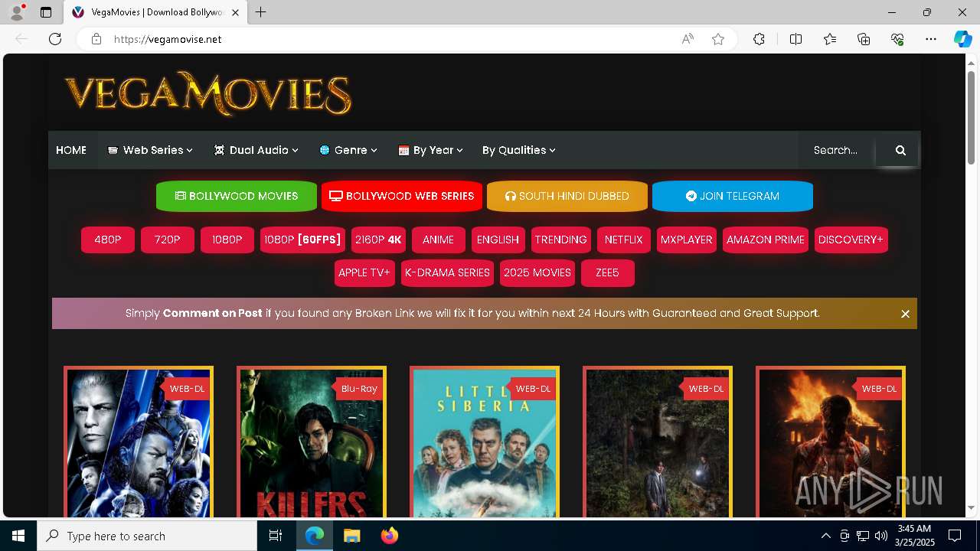980x551 pixels.
Task: Open the English category tag
Action: (498, 240)
